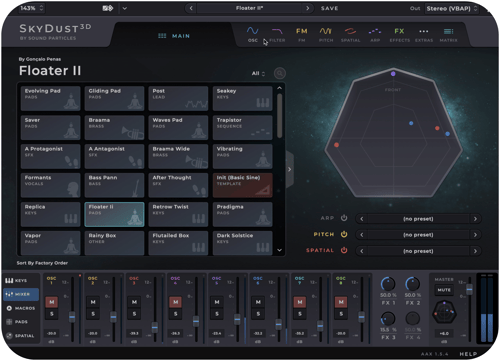Open the FILTER tab
The height and width of the screenshot is (361, 500).
point(277,35)
